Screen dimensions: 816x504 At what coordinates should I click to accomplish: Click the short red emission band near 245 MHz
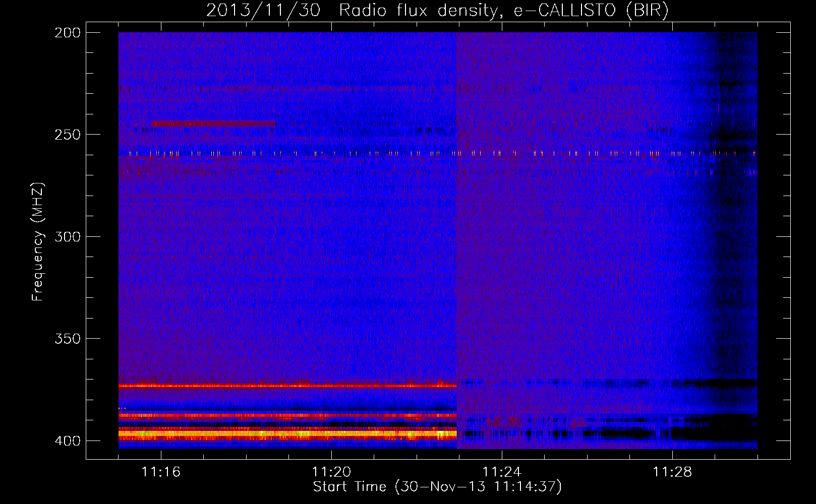click(x=213, y=123)
